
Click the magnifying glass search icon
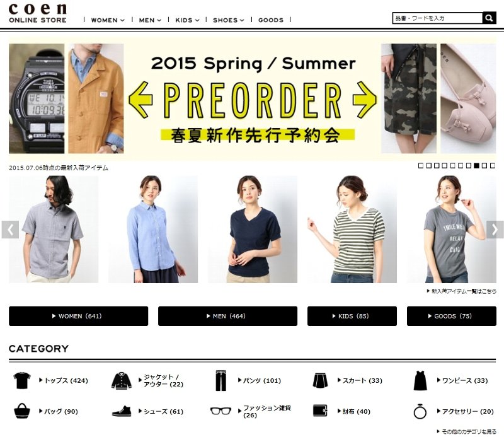489,18
